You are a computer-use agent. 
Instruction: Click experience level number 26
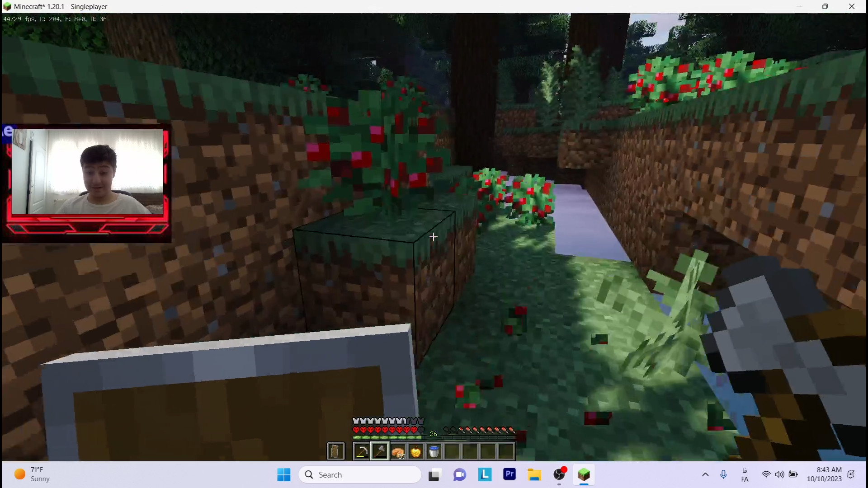click(x=434, y=434)
